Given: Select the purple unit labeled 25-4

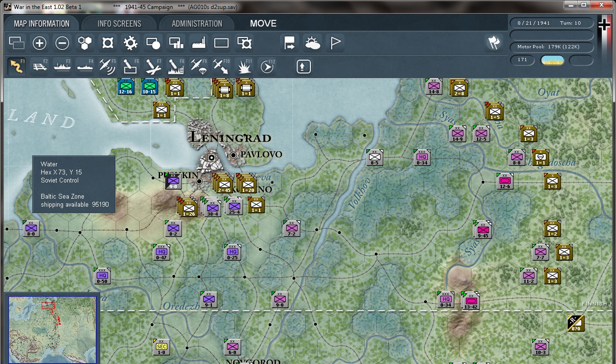Looking at the screenshot, I should pos(234,206).
